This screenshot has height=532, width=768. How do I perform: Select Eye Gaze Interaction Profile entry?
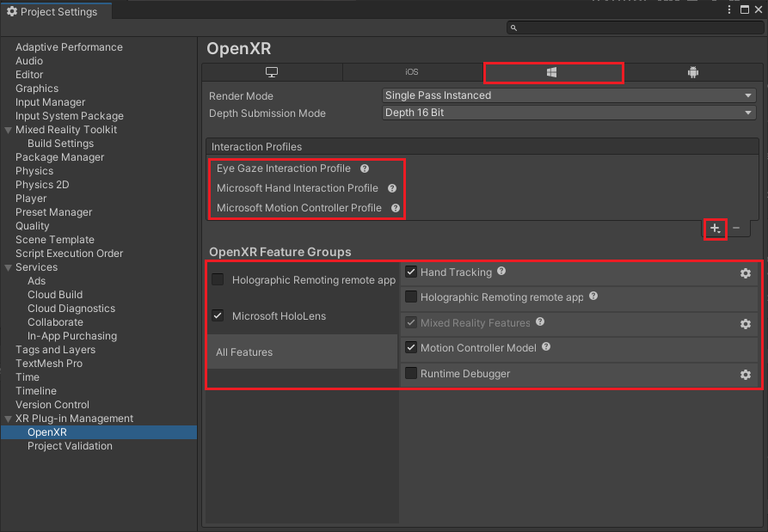coord(284,168)
